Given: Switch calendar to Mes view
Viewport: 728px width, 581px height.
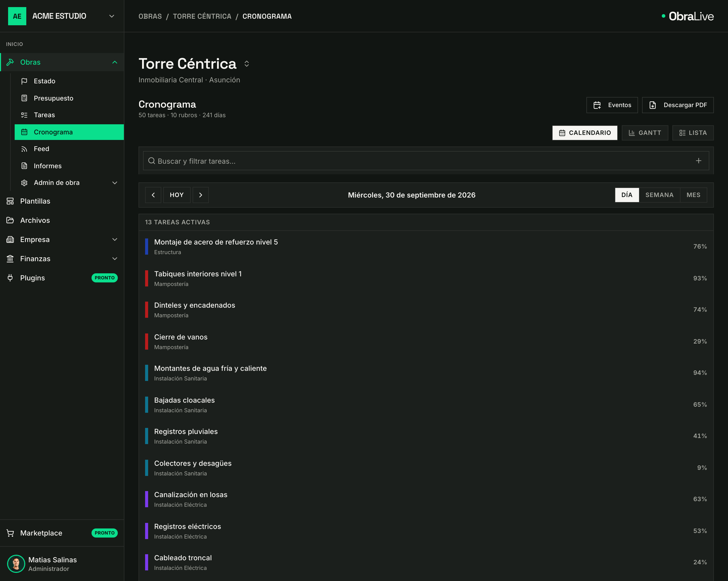Looking at the screenshot, I should click(x=693, y=195).
